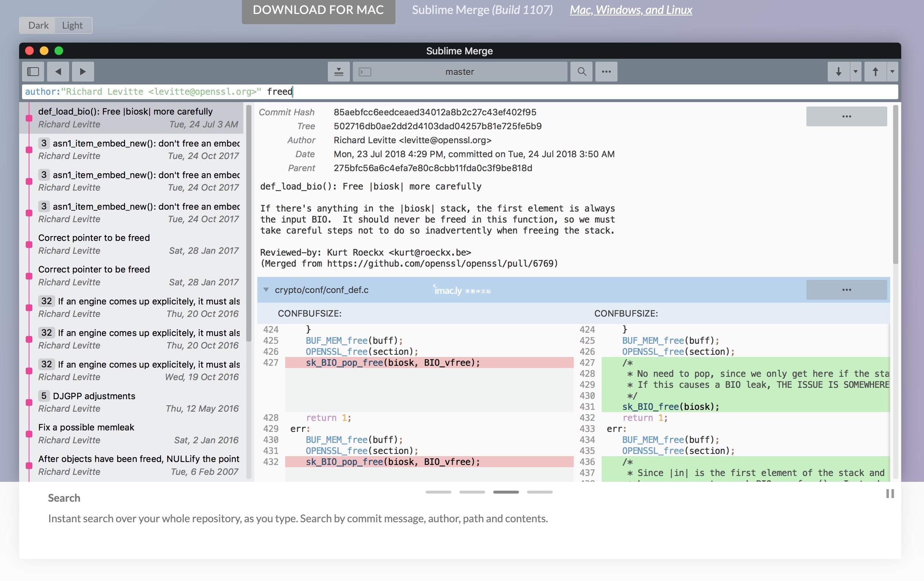Click the left CONFBUFSIZE: hunk header
The height and width of the screenshot is (581, 924).
(310, 313)
